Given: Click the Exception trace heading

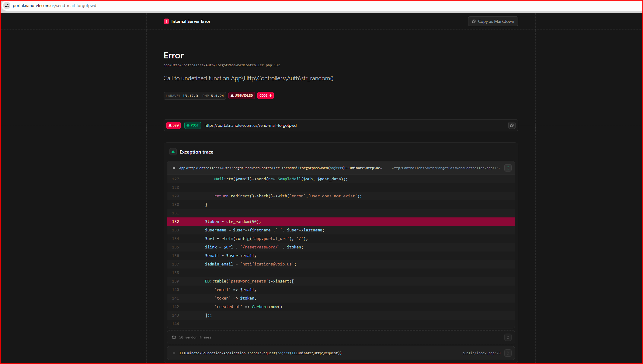Looking at the screenshot, I should coord(196,152).
